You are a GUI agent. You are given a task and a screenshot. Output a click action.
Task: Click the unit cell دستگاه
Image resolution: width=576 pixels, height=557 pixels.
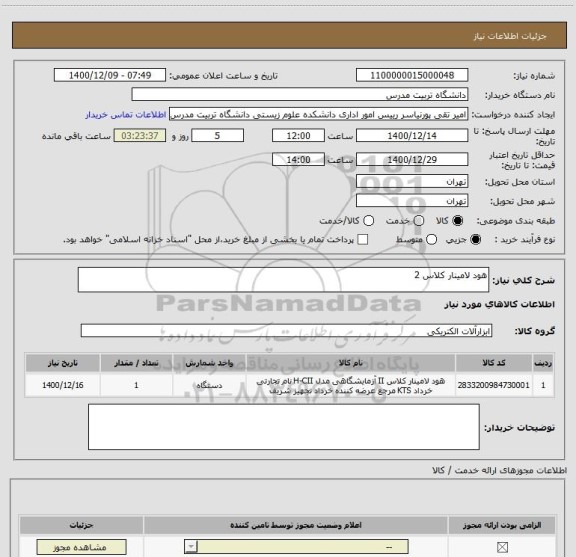coord(209,385)
